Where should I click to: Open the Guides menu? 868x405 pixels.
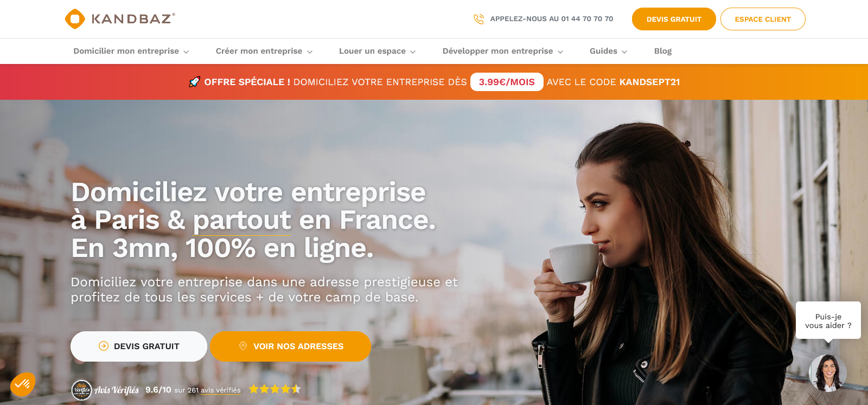coord(609,51)
